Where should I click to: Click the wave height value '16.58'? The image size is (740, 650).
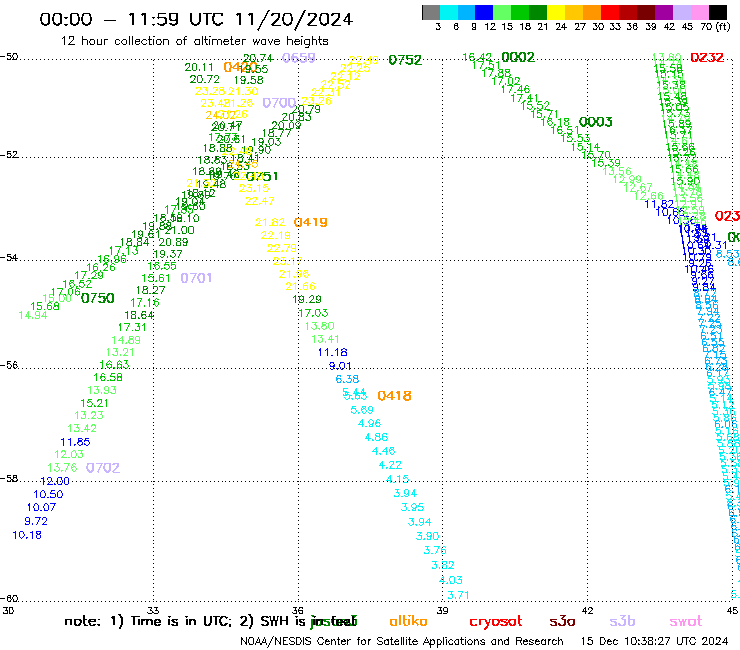point(108,378)
